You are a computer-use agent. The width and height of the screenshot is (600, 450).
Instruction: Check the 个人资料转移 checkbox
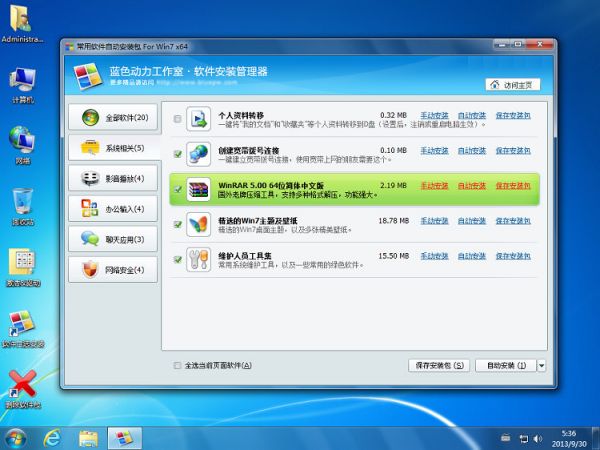(178, 119)
